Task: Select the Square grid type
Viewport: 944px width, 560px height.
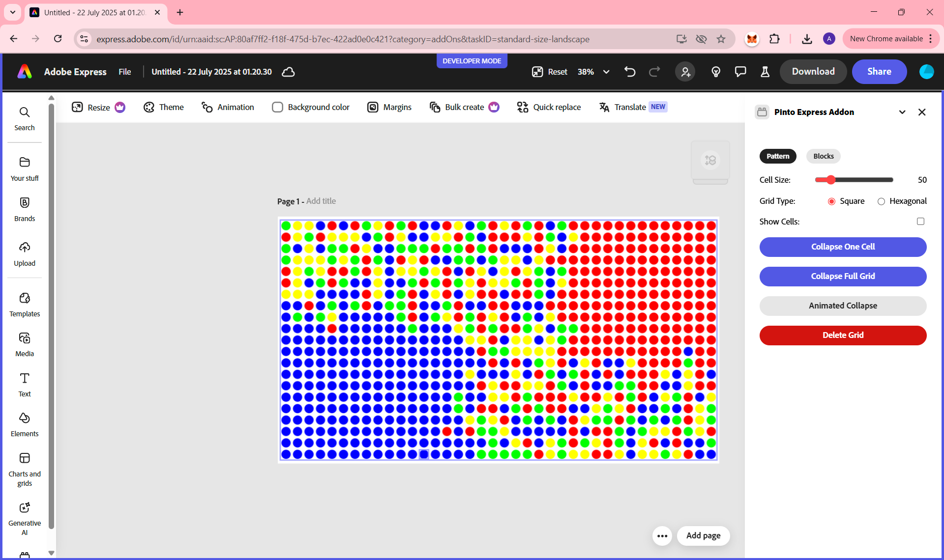Action: click(x=831, y=201)
